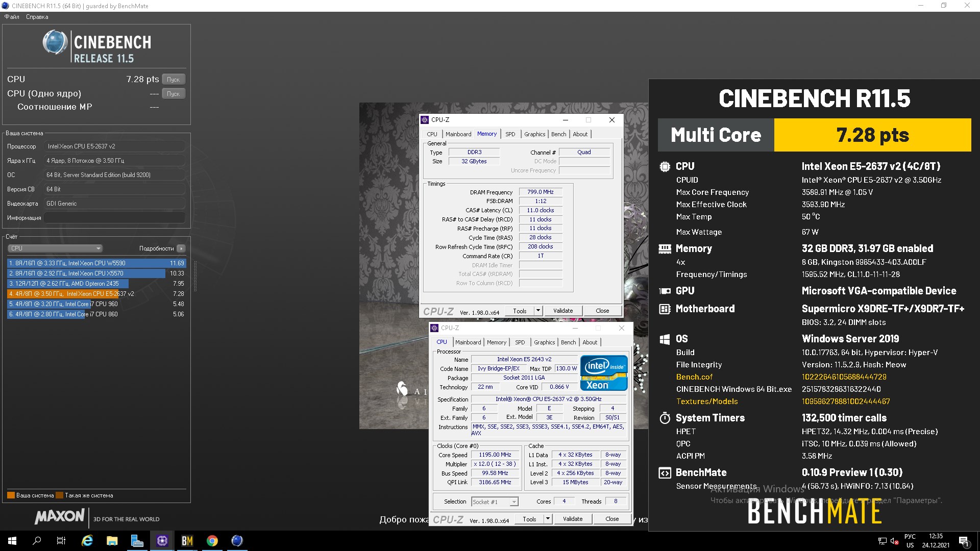The width and height of the screenshot is (980, 551).
Task: Open About tab in upper CPU-Z window
Action: (580, 134)
